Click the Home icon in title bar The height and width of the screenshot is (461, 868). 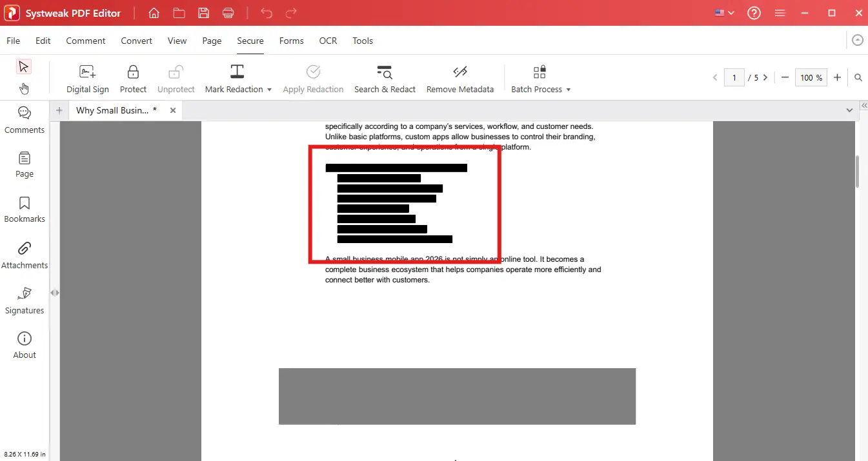tap(154, 13)
